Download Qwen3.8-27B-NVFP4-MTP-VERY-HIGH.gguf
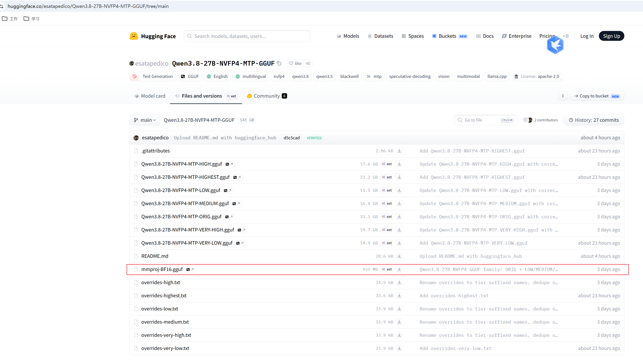 399,230
